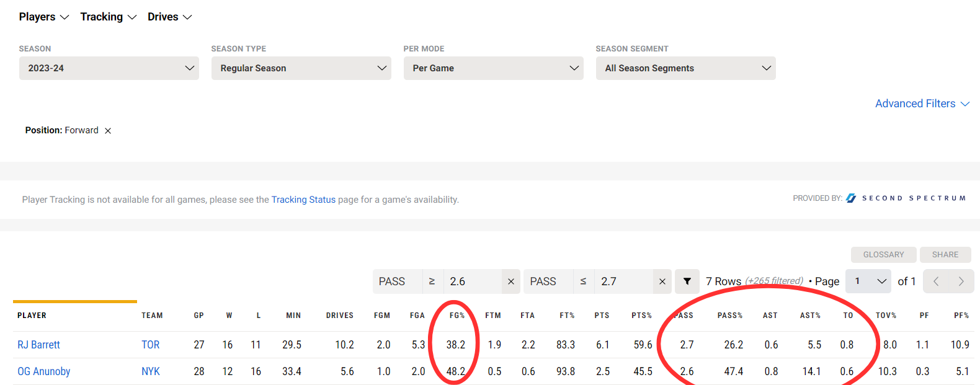Image resolution: width=980 pixels, height=385 pixels.
Task: Open the Season Segment dropdown
Action: pos(685,68)
